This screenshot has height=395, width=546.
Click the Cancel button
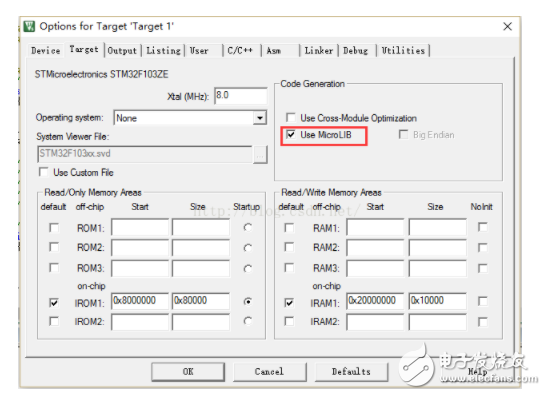pos(270,372)
